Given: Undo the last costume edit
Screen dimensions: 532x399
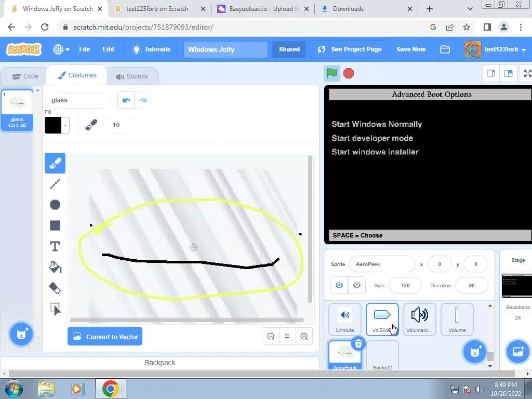Looking at the screenshot, I should 126,100.
